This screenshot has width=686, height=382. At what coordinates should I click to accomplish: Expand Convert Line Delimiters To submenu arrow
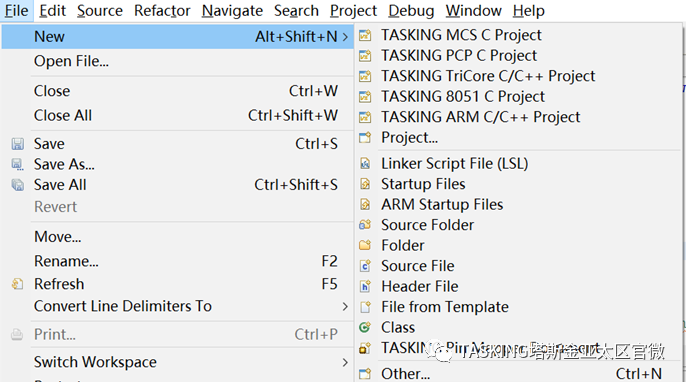[x=345, y=306]
